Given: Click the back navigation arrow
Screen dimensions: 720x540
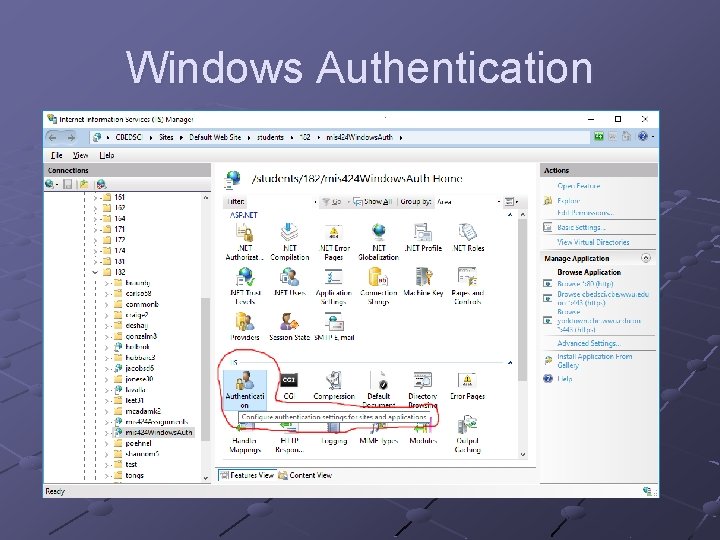Looking at the screenshot, I should click(x=53, y=137).
